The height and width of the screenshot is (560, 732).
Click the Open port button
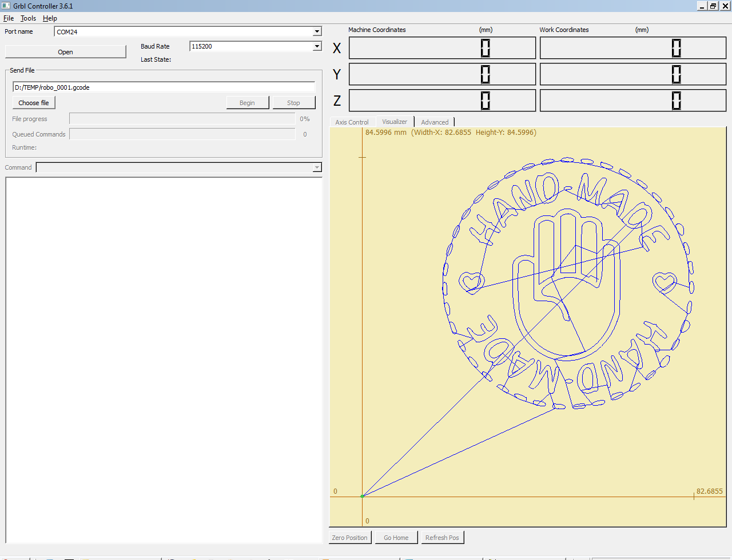pos(65,52)
